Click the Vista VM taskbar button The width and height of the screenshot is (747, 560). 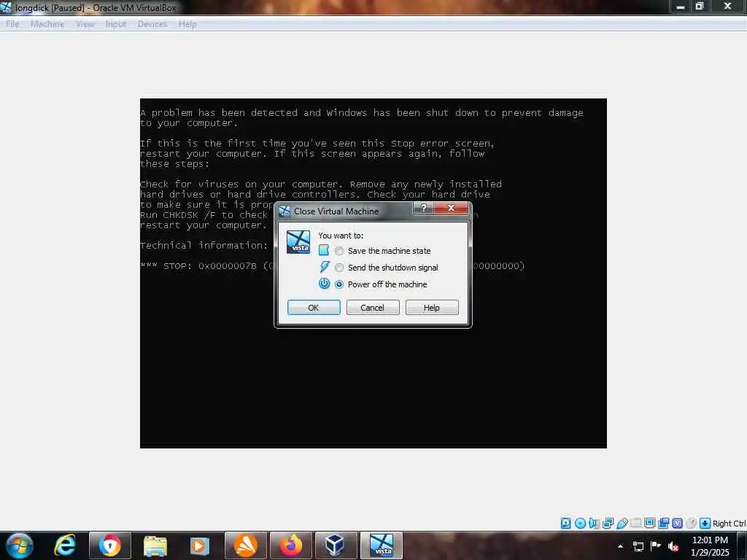[382, 545]
